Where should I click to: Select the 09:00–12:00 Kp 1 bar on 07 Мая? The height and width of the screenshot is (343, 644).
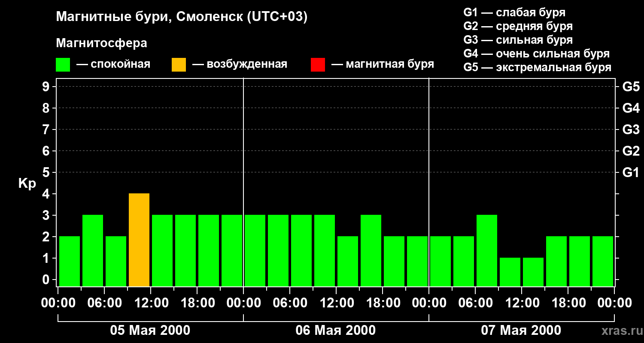click(x=510, y=272)
